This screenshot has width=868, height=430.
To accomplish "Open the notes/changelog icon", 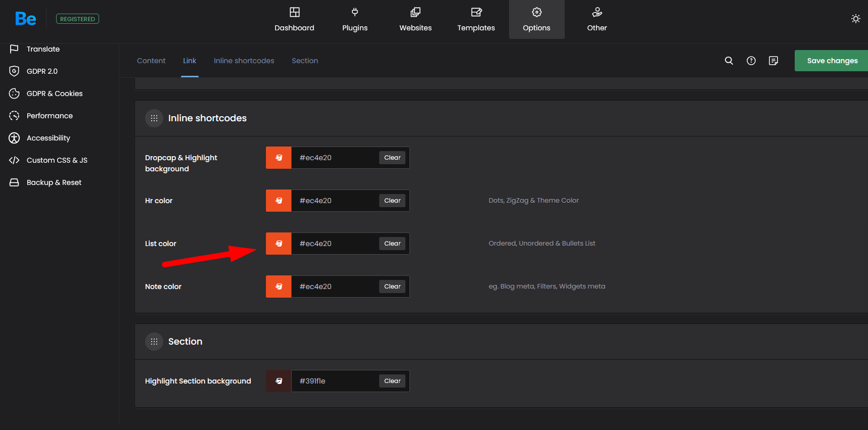I will [773, 61].
